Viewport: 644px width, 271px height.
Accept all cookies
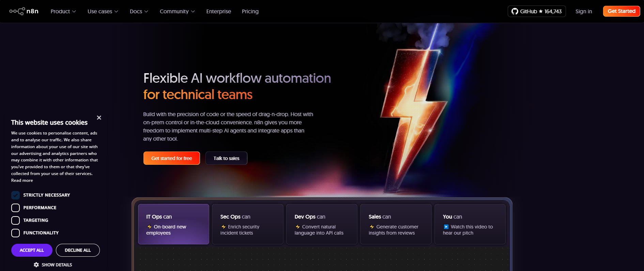point(32,250)
